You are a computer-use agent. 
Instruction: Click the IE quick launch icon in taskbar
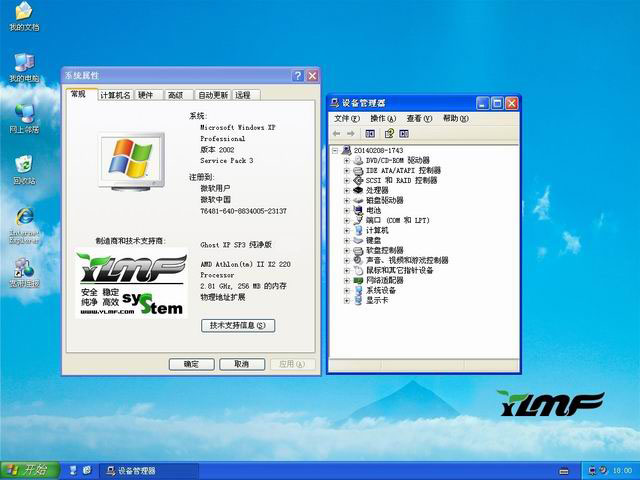pos(87,470)
